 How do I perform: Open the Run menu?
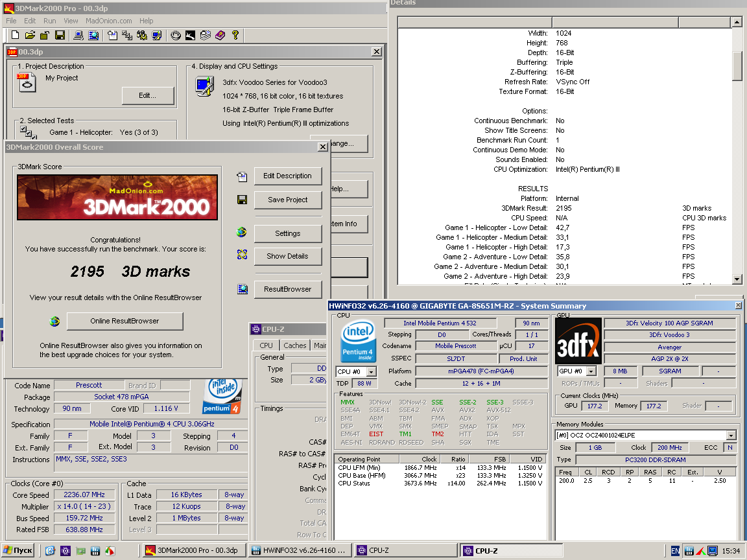49,21
